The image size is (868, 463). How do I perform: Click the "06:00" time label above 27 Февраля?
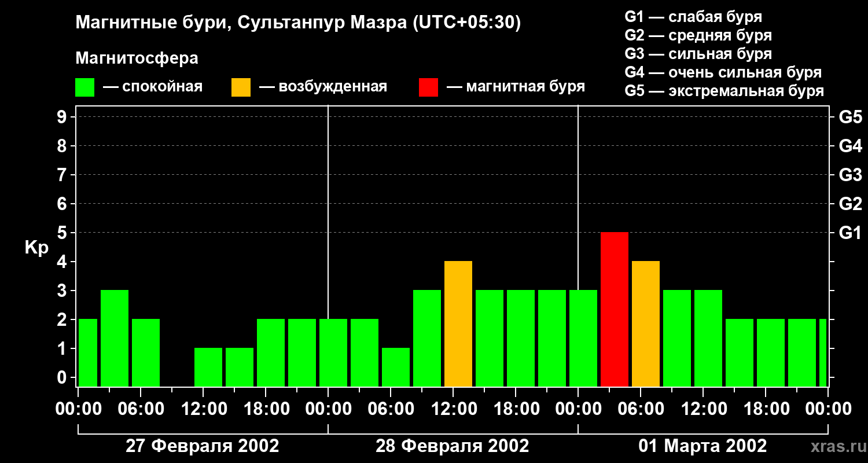[141, 409]
